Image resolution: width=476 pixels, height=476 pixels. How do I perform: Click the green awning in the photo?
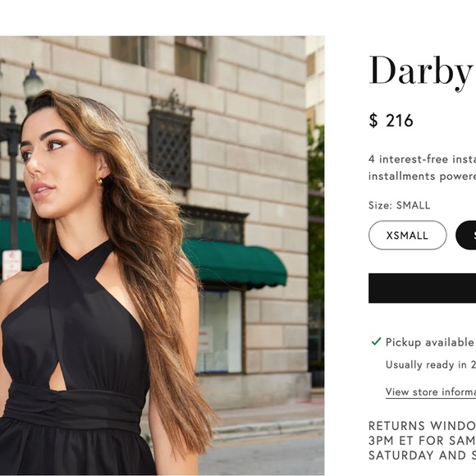(x=235, y=263)
